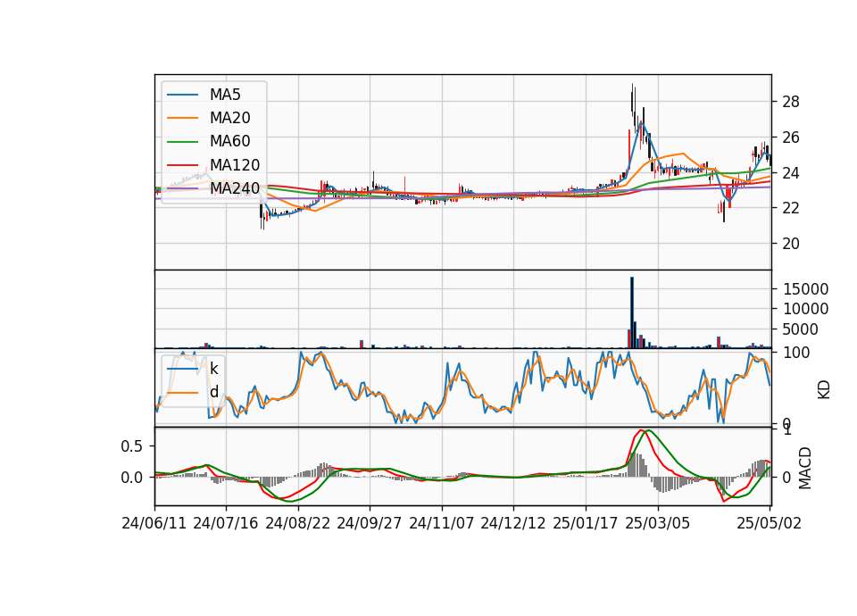Click the blue MA5 legend line sample
This screenshot has height=616, width=857.
click(x=182, y=95)
